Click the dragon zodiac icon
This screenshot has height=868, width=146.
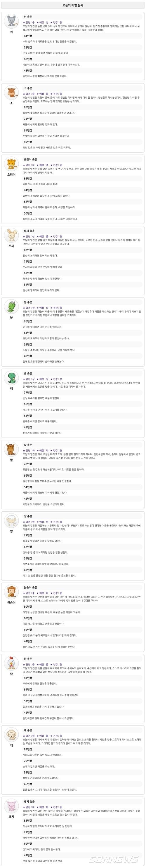(11, 307)
